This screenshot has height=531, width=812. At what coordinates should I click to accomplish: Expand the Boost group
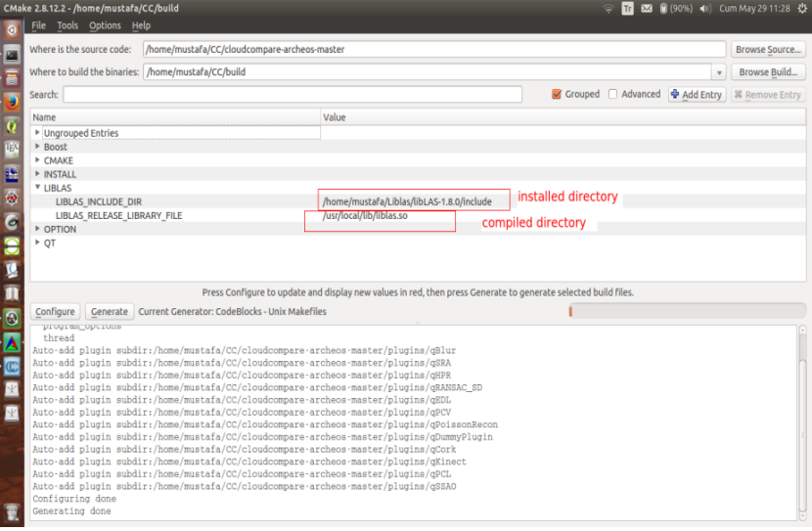coord(38,147)
